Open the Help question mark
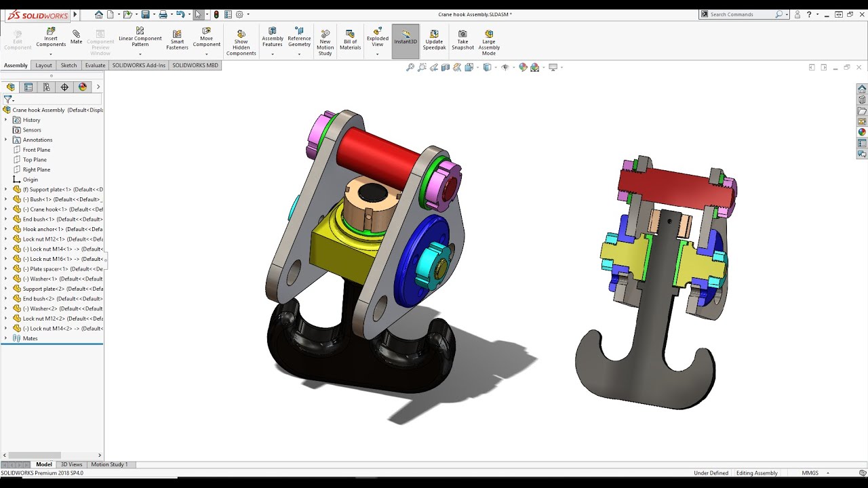Viewport: 868px width, 488px height. tap(810, 14)
